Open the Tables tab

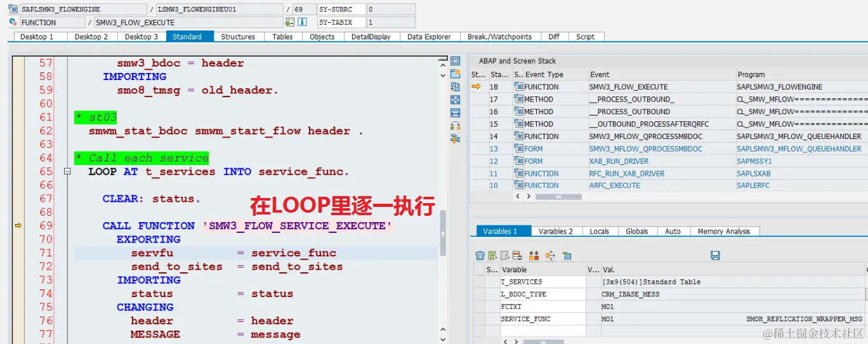(x=282, y=37)
